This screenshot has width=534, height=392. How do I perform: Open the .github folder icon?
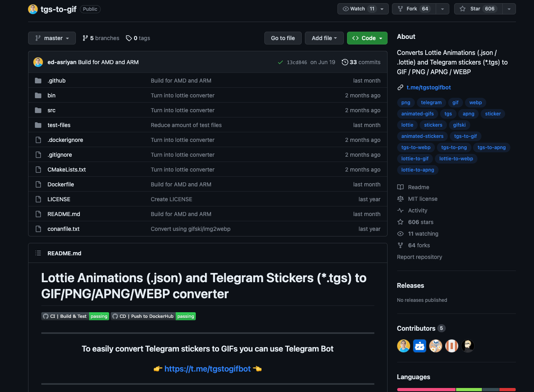38,81
